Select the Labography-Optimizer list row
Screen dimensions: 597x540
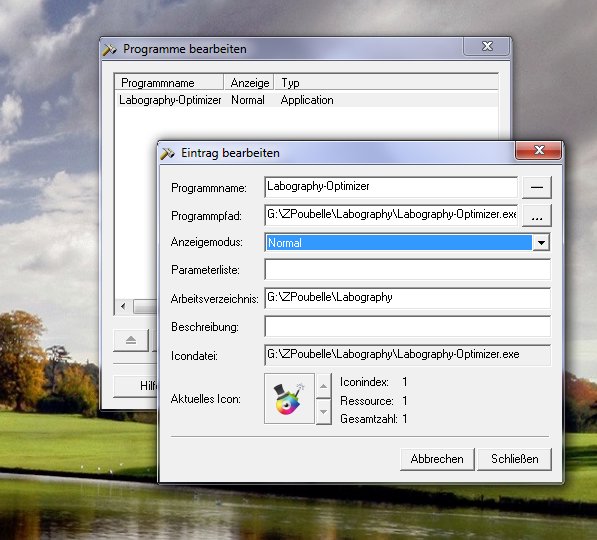(306, 100)
